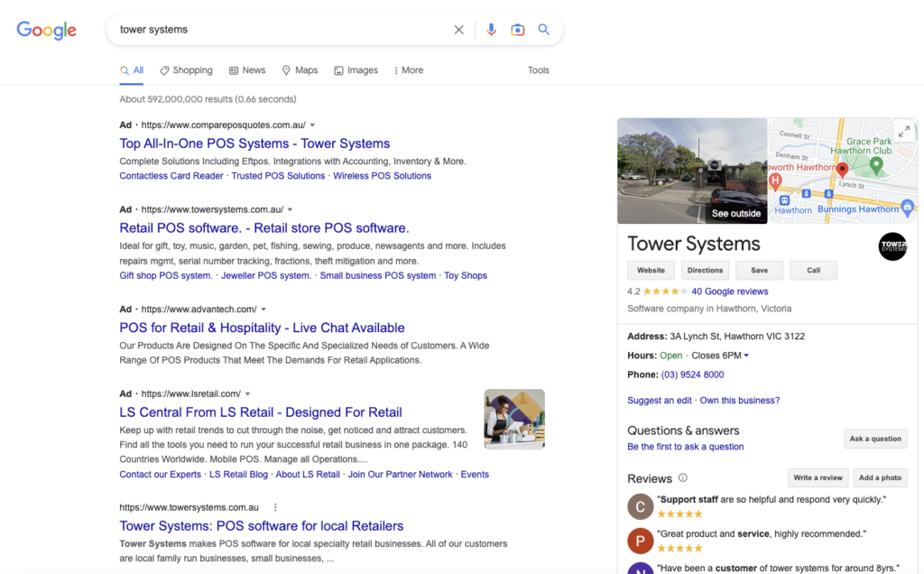924x574 pixels.
Task: Click the info icon next to Reviews
Action: 682,478
